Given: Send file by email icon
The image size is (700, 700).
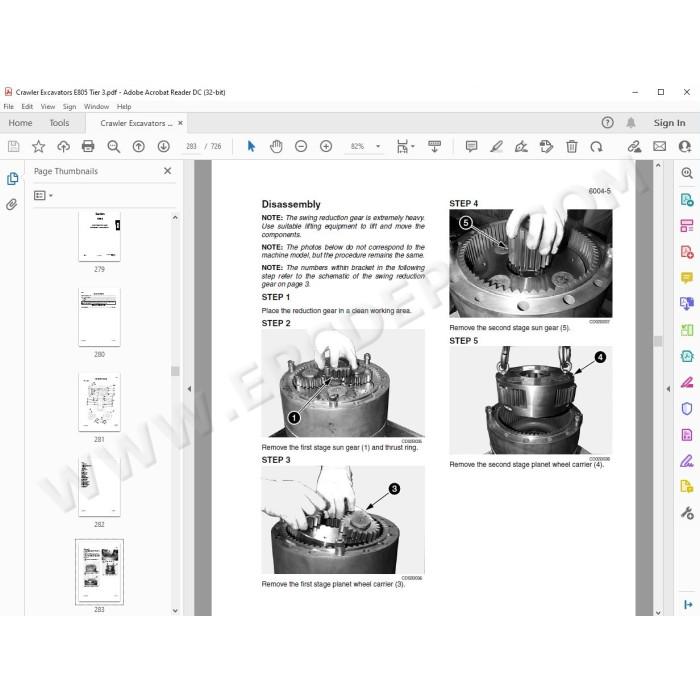Looking at the screenshot, I should pos(659,146).
